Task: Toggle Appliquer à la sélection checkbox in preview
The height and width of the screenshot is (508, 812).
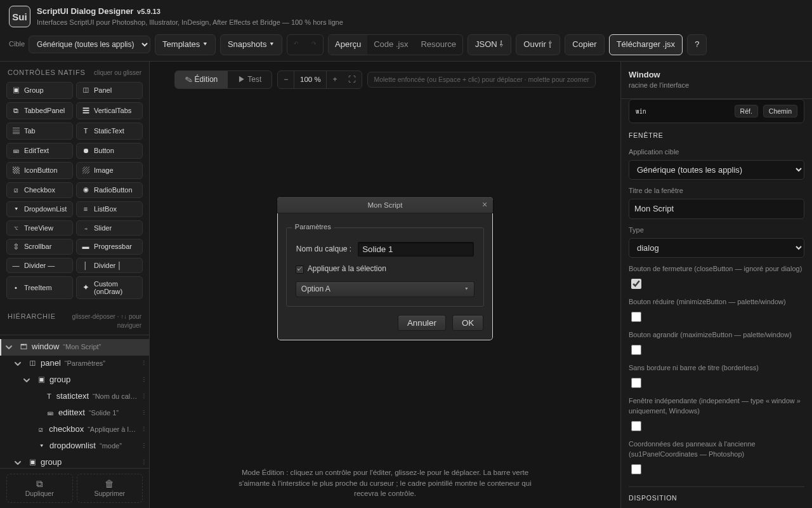Action: (x=299, y=269)
